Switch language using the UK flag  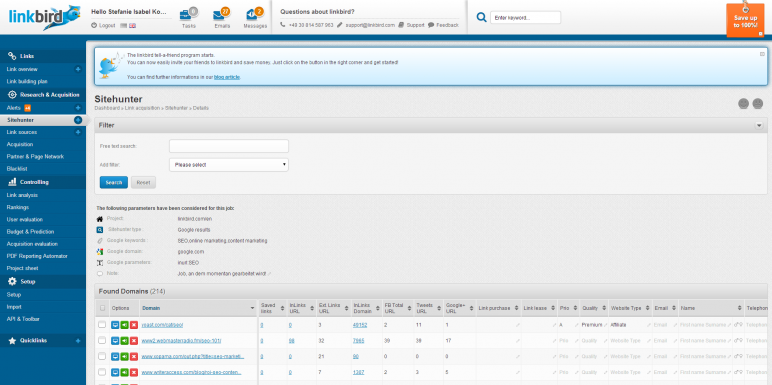tap(132, 26)
